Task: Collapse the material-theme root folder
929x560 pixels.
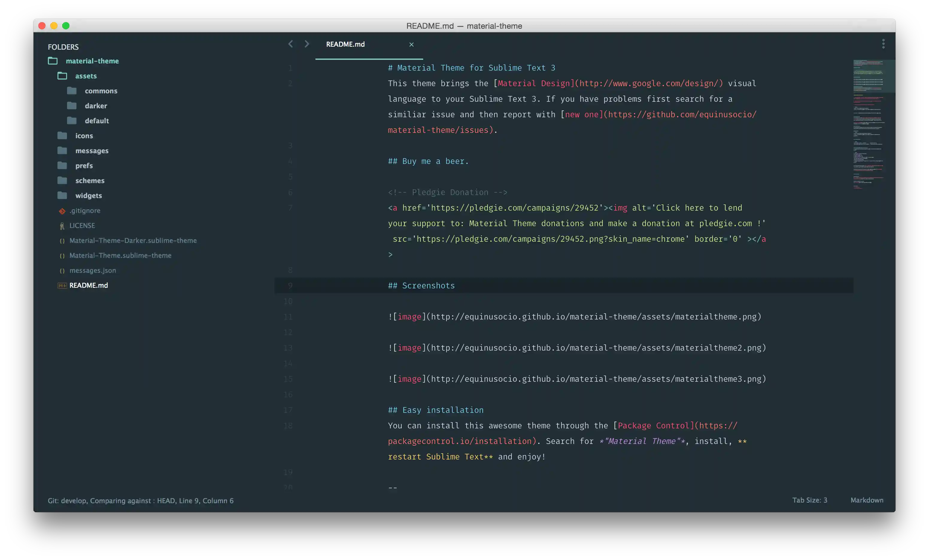Action: [x=53, y=61]
